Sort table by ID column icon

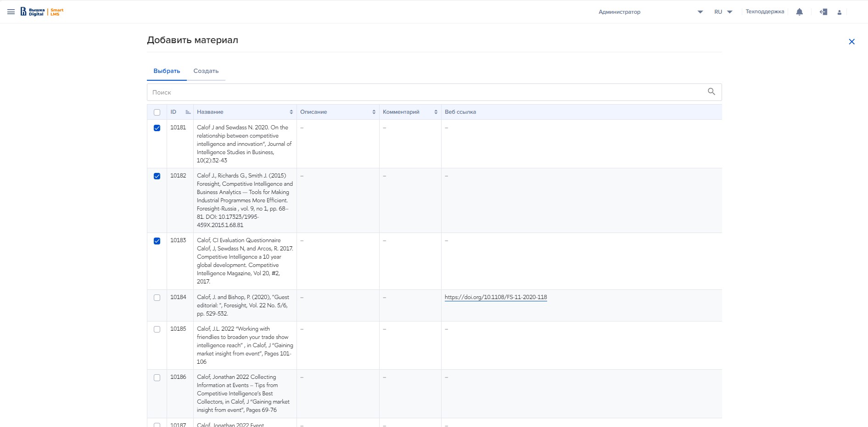pos(188,112)
